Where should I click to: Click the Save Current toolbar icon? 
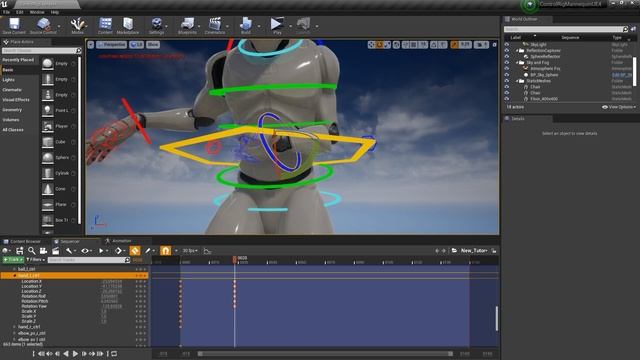coord(14,24)
